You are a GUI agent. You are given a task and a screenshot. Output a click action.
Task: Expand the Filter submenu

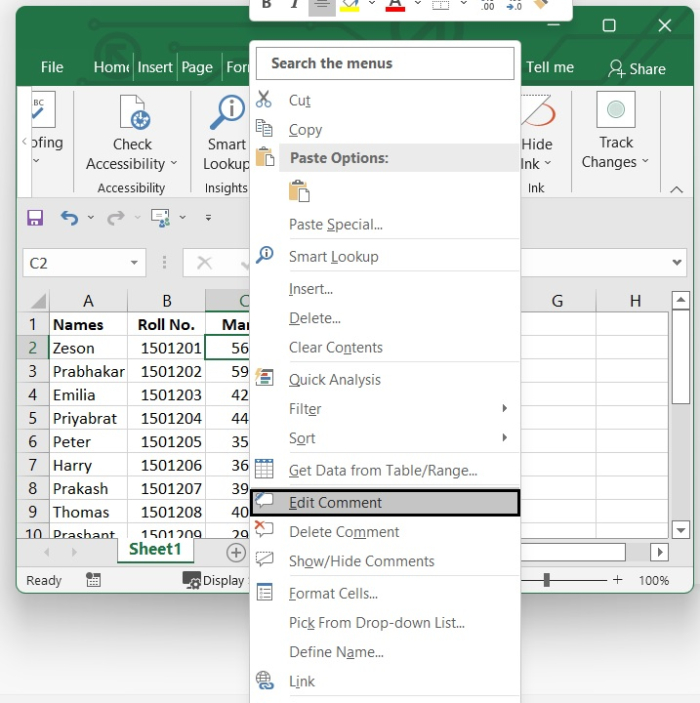coord(385,408)
